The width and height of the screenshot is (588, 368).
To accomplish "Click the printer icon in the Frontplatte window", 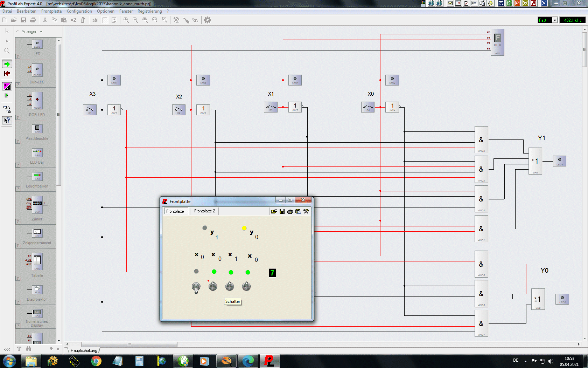I will point(290,211).
